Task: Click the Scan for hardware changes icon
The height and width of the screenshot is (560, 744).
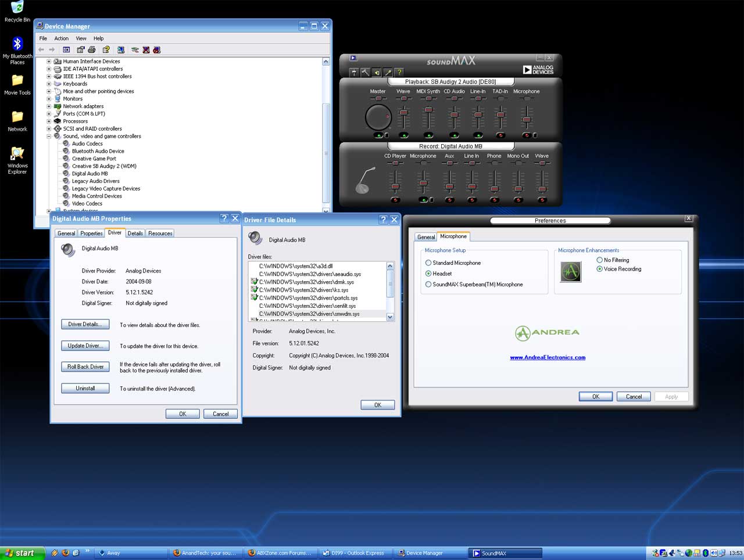Action: click(x=120, y=50)
